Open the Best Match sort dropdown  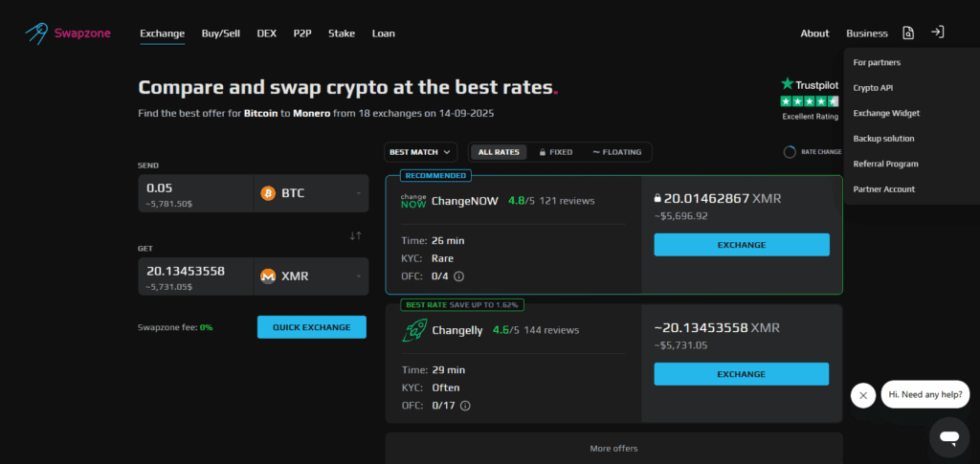(x=419, y=152)
